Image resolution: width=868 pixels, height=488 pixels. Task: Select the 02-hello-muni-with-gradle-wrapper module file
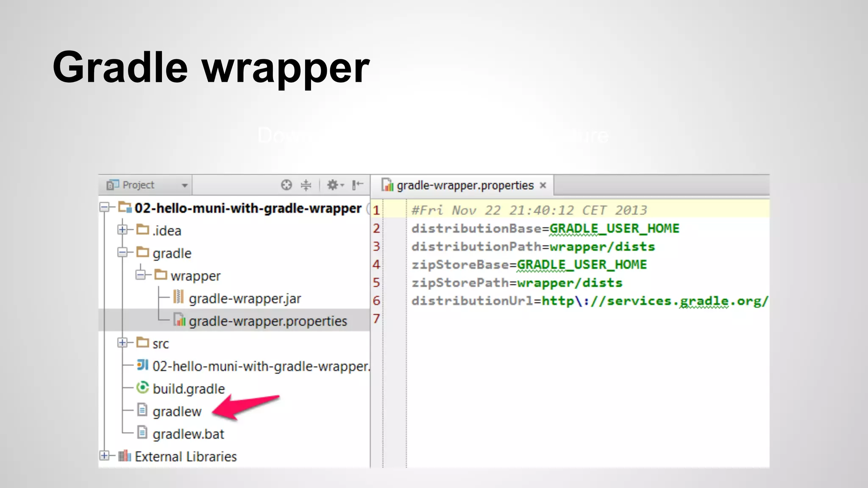261,366
